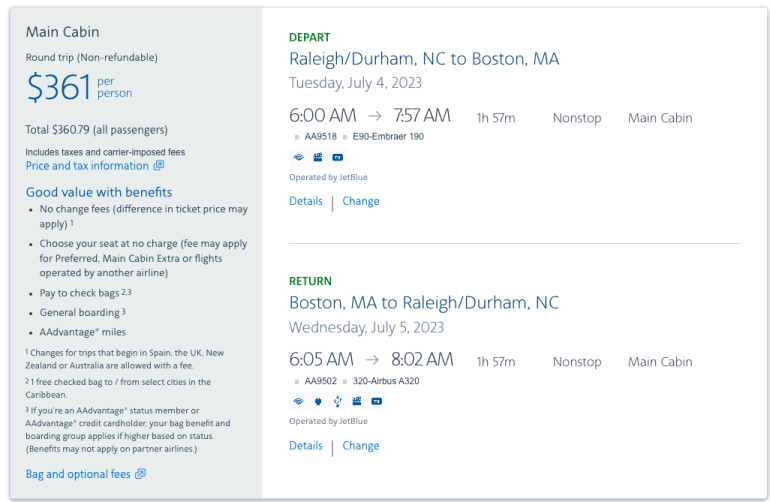Click the entertainment clapperboard icon on the return flight
770x502 pixels.
pos(356,402)
